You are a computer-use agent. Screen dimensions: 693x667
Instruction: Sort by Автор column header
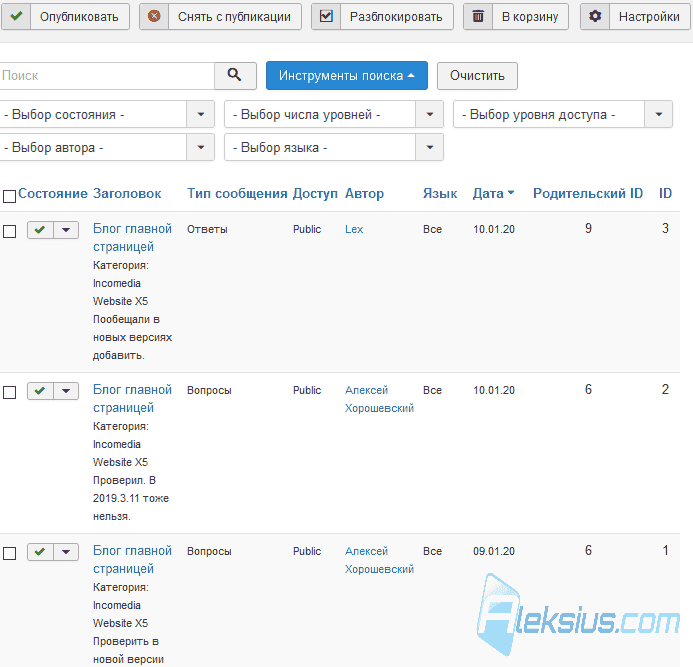click(x=364, y=193)
